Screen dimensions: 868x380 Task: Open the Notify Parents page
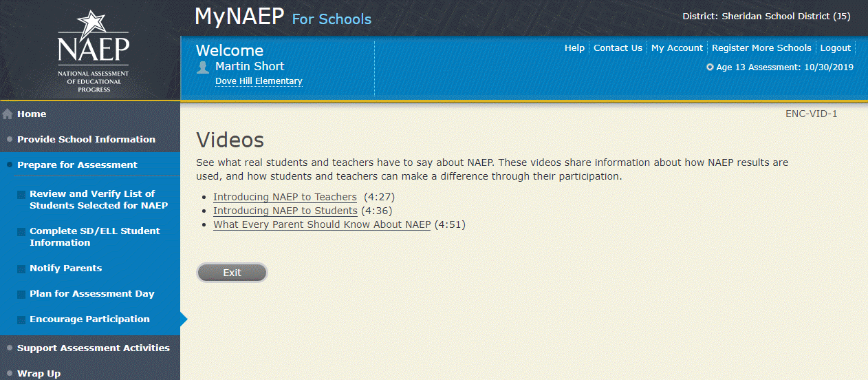65,268
